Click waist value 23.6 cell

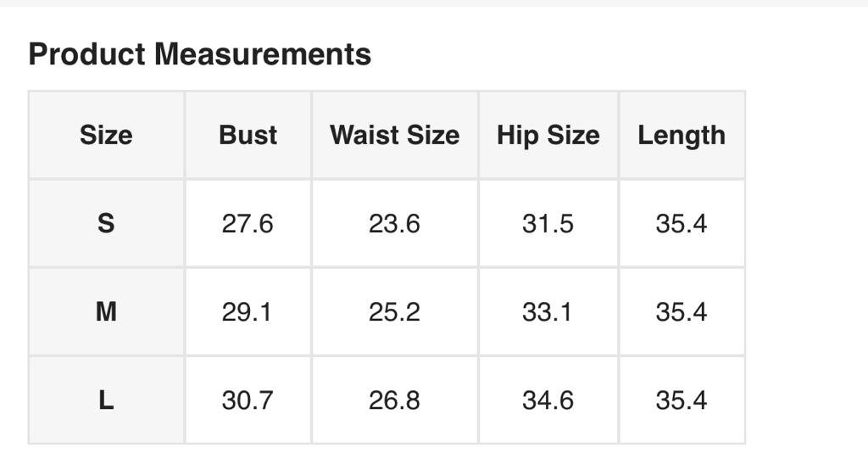(x=394, y=224)
